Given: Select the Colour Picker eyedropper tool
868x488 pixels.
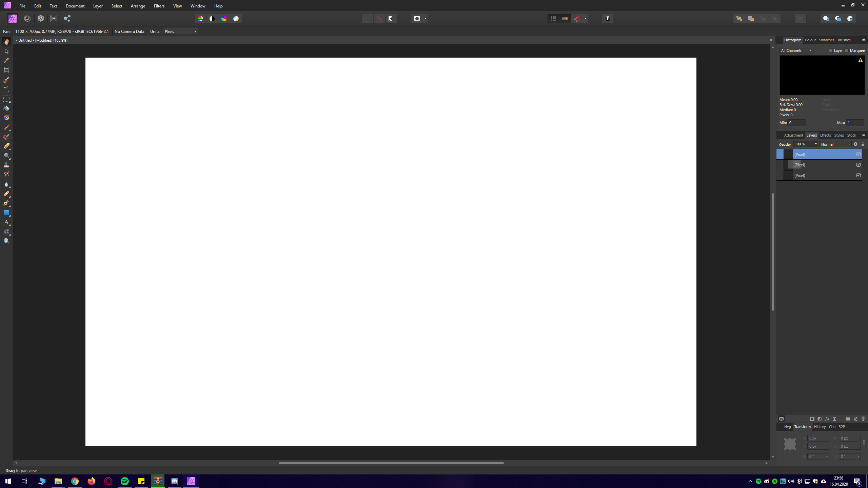Looking at the screenshot, I should pyautogui.click(x=6, y=61).
